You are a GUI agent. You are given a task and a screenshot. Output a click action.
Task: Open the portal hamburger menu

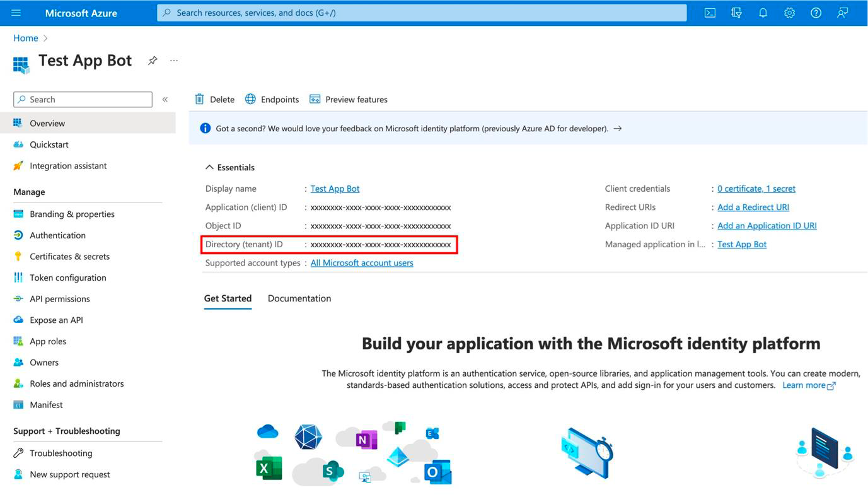pos(16,13)
